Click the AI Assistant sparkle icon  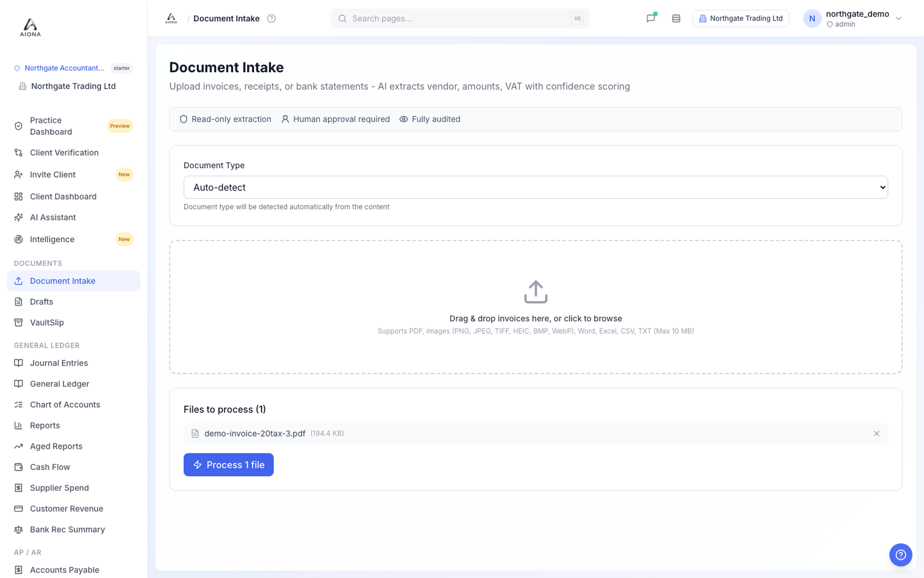[x=18, y=217]
